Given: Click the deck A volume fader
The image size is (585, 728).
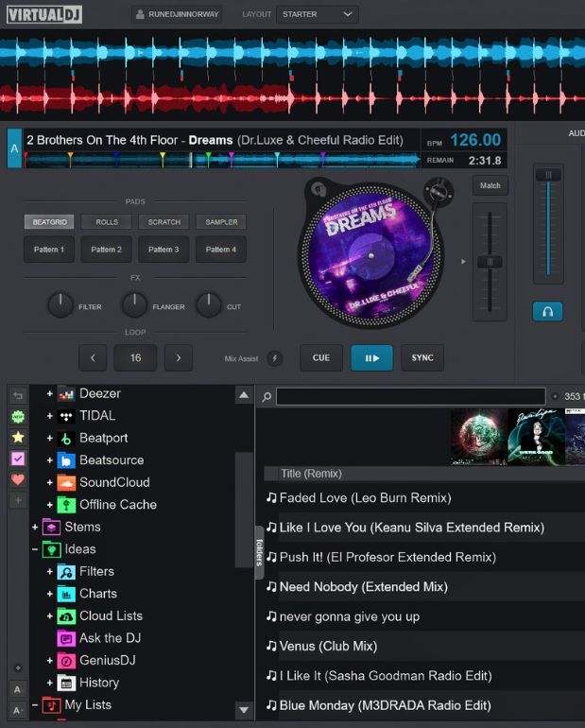Looking at the screenshot, I should [x=547, y=176].
